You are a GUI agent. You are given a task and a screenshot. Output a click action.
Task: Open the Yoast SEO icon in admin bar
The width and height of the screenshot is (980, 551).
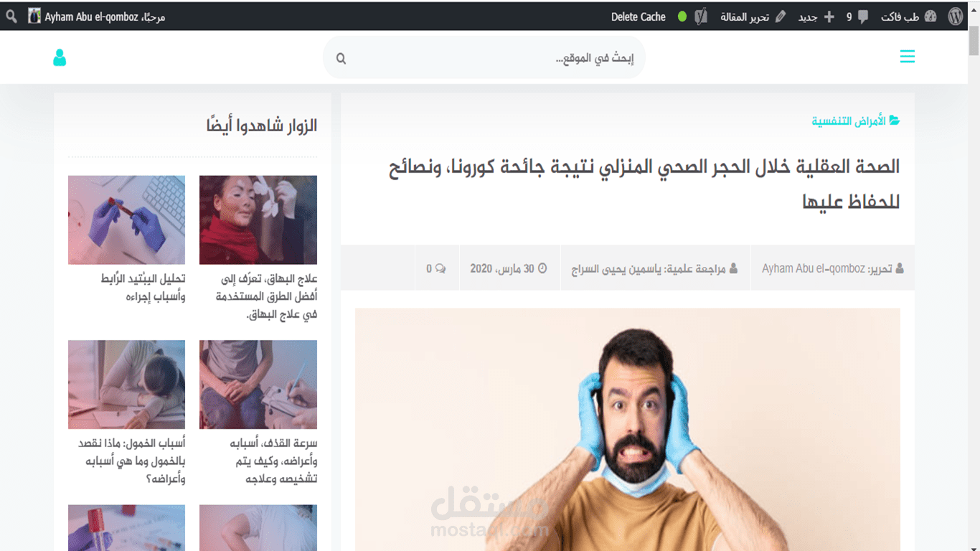click(701, 17)
